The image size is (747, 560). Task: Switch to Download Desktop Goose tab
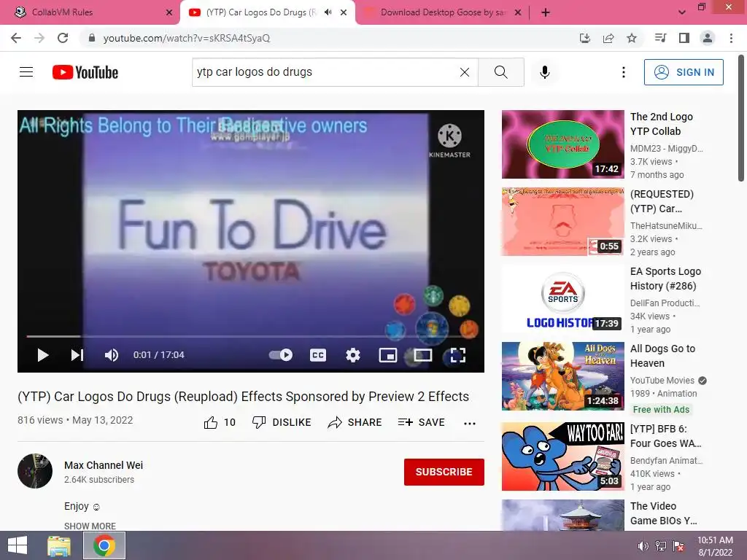441,12
